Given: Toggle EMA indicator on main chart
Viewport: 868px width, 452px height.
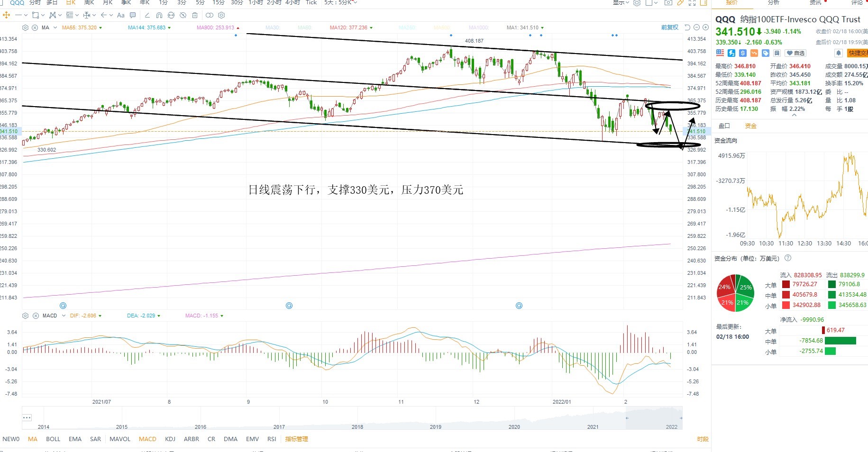Looking at the screenshot, I should (75, 439).
